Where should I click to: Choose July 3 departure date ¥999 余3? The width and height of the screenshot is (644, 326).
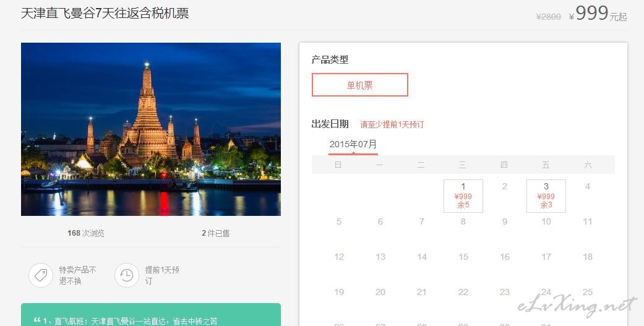coord(546,196)
